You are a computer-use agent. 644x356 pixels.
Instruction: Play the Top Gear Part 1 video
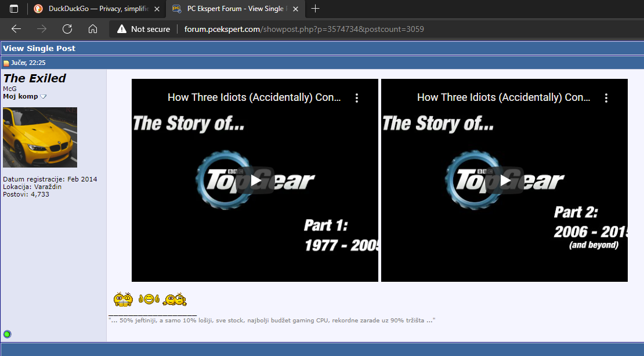(x=255, y=180)
